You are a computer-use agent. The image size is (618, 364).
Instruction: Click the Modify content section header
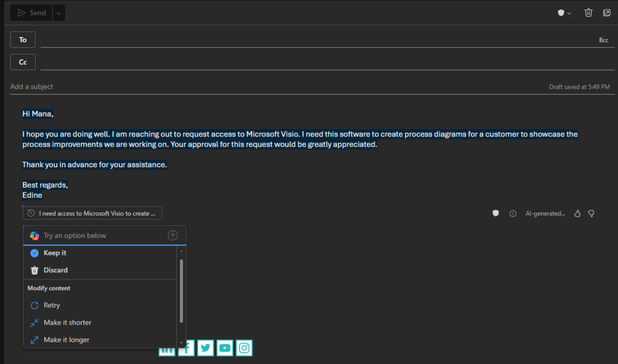pyautogui.click(x=49, y=289)
